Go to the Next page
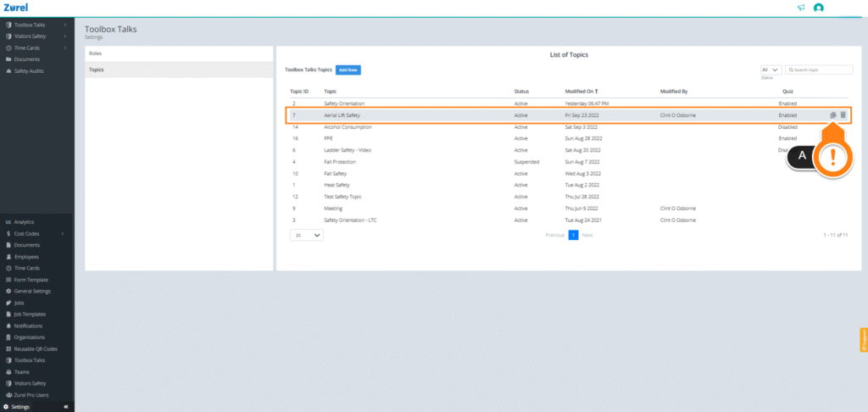The image size is (868, 412). pyautogui.click(x=587, y=235)
